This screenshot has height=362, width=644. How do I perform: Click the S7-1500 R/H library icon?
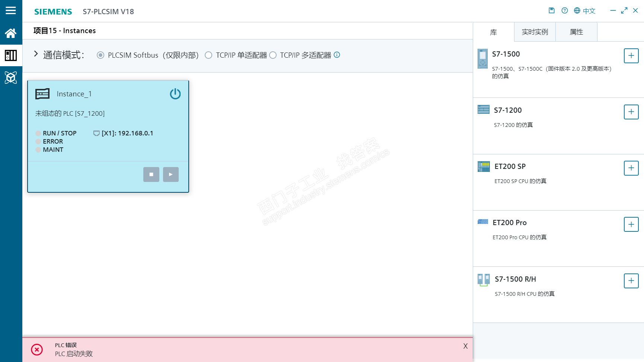(x=484, y=280)
